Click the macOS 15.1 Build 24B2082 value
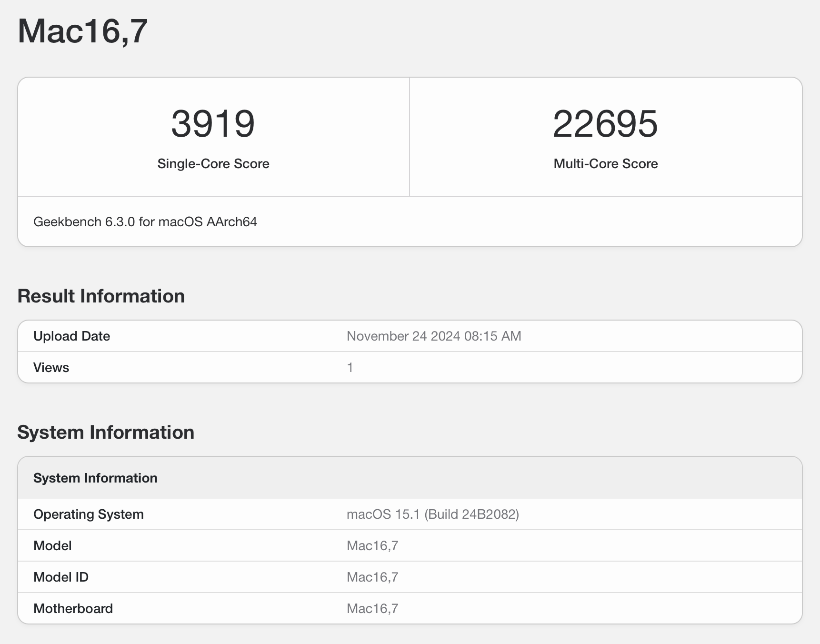The width and height of the screenshot is (820, 644). 432,514
